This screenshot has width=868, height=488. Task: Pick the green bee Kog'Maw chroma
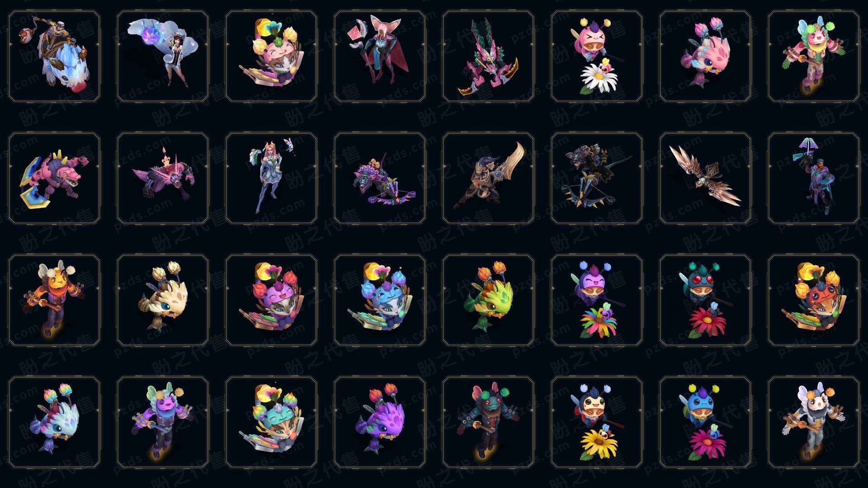488,300
